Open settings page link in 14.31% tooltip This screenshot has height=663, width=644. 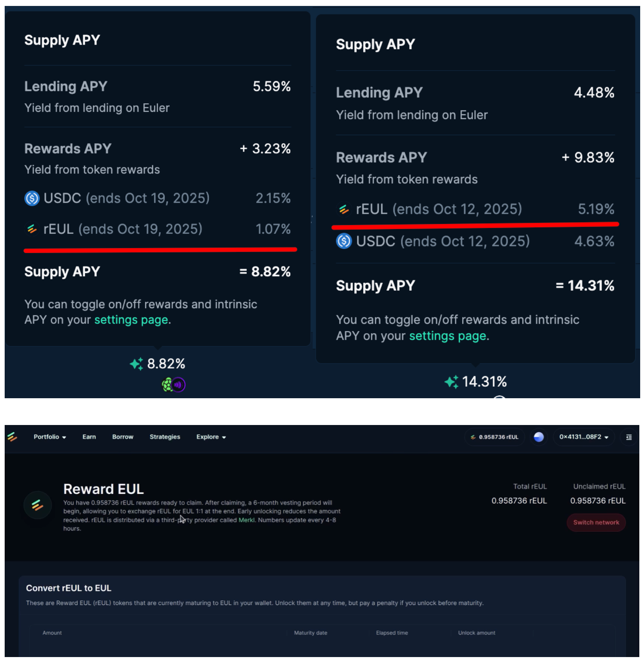pos(448,336)
